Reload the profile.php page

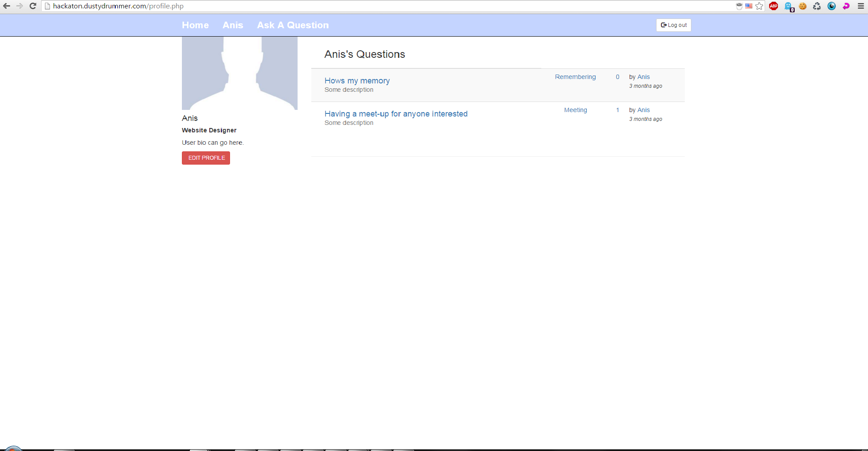(33, 6)
